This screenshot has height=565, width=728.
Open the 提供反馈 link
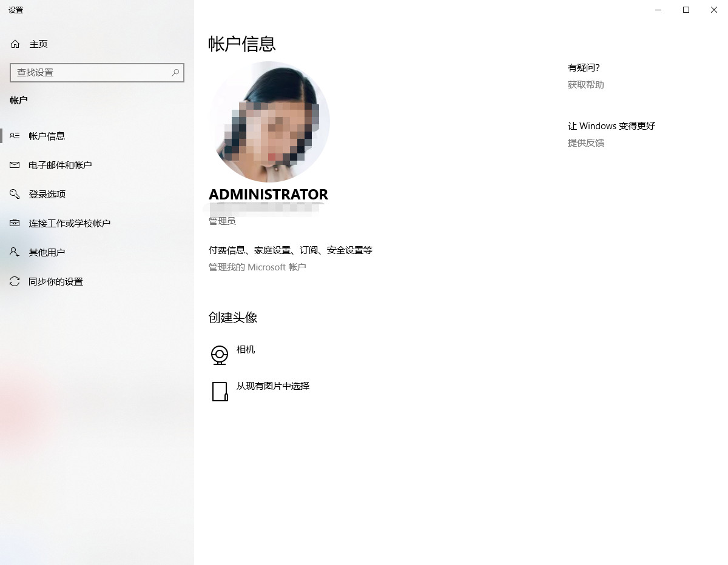[585, 142]
